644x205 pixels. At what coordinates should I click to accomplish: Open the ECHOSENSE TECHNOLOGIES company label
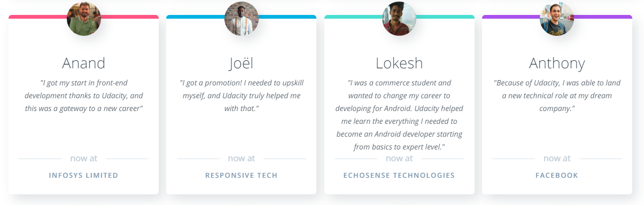399,175
